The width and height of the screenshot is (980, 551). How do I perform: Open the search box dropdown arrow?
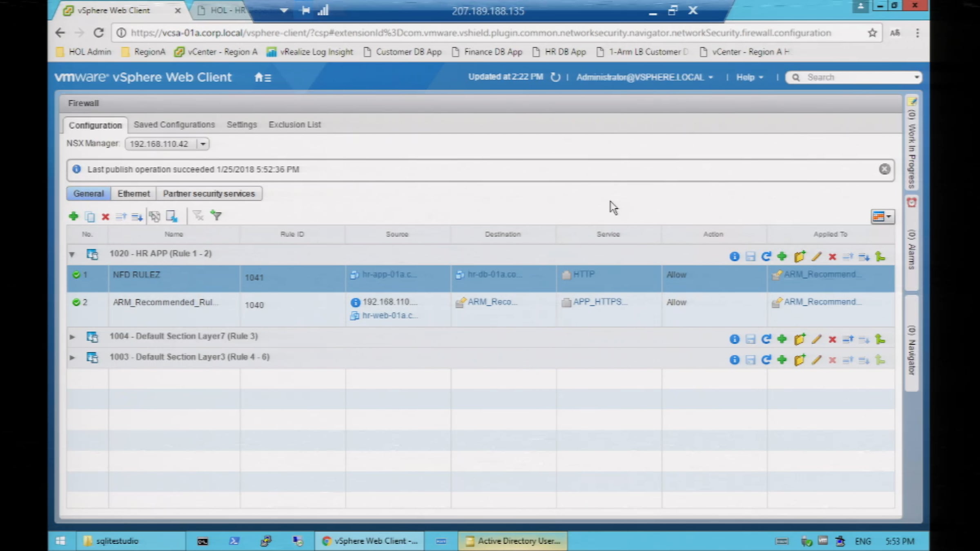pos(916,77)
